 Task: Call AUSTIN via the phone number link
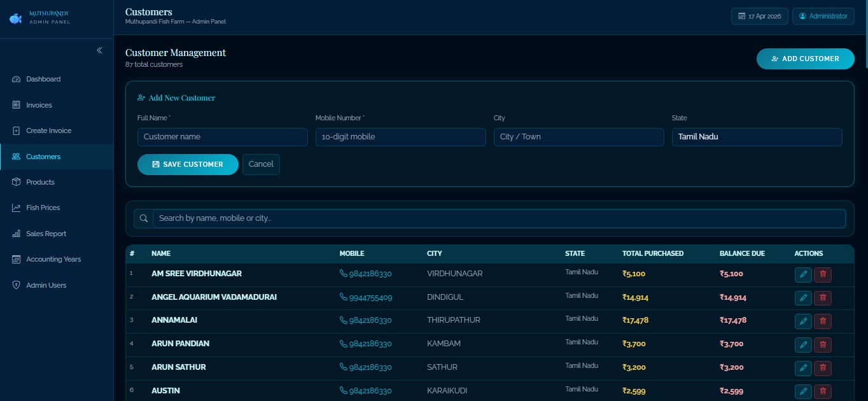click(x=370, y=390)
